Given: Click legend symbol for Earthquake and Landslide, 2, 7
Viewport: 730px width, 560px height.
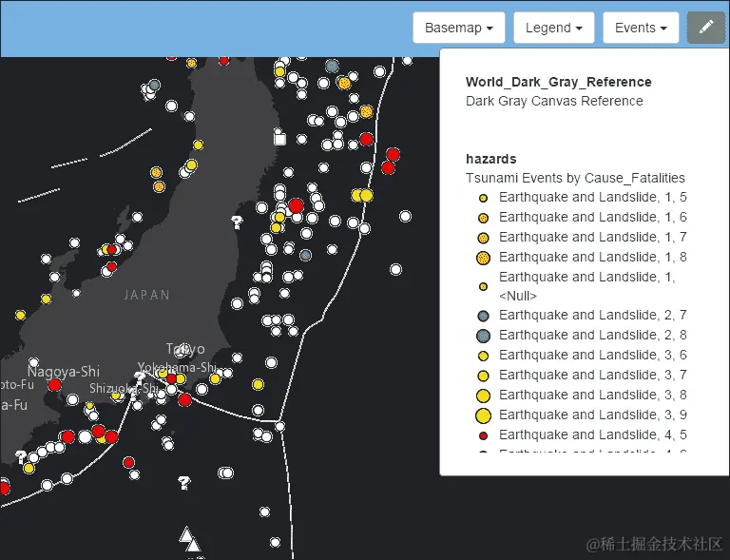Looking at the screenshot, I should click(483, 316).
